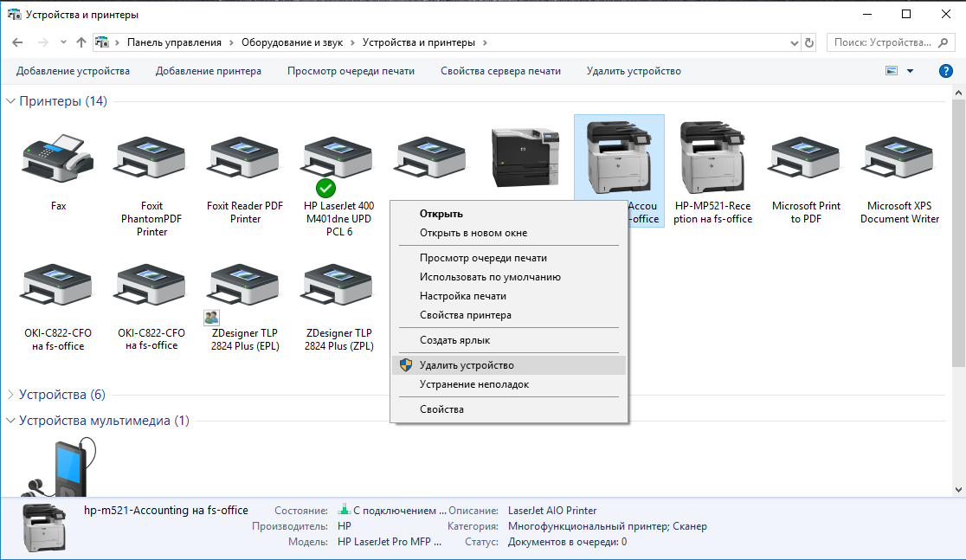The height and width of the screenshot is (560, 966).
Task: Choose Создать ярлык menu entry
Action: click(x=509, y=340)
